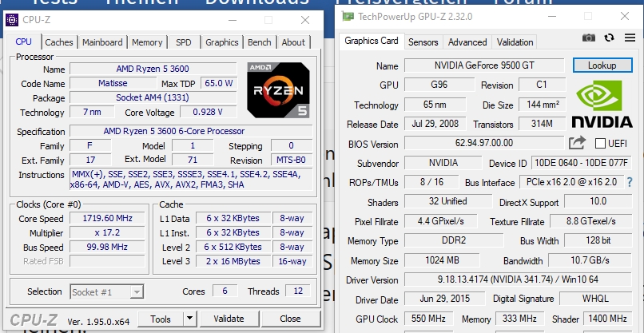Click the Threads value 12
Image resolution: width=644 pixels, height=333 pixels.
[x=298, y=291]
